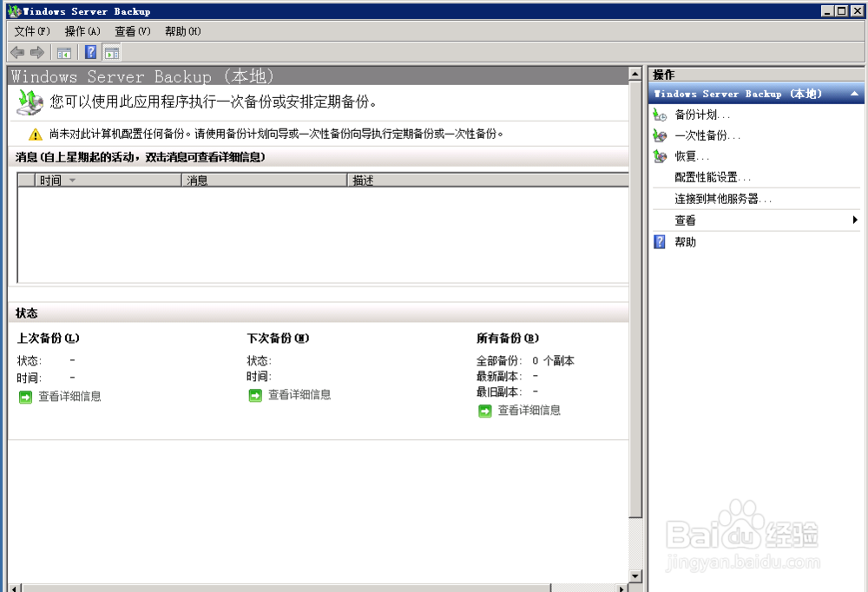The width and height of the screenshot is (868, 592).
Task: Click the 最新副本 label
Action: 499,376
